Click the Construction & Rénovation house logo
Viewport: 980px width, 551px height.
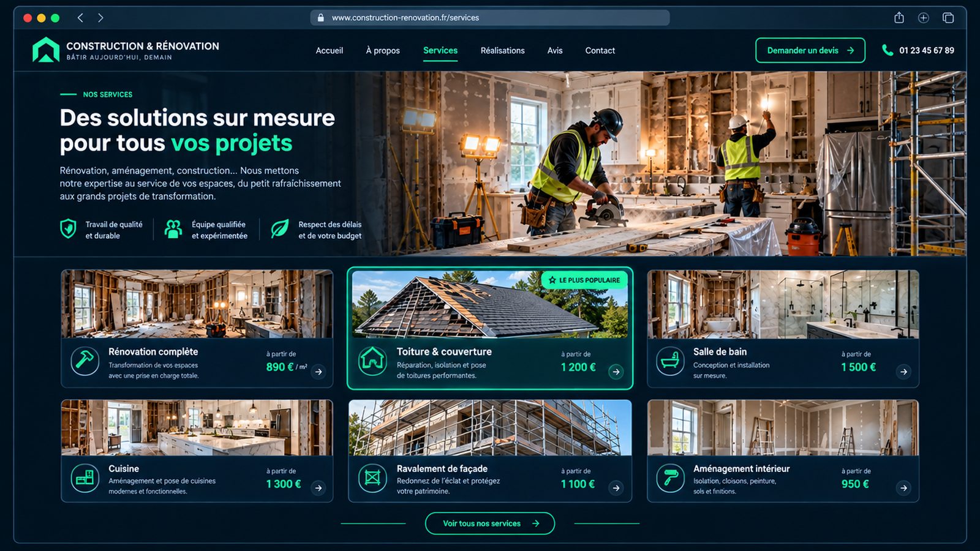coord(46,50)
